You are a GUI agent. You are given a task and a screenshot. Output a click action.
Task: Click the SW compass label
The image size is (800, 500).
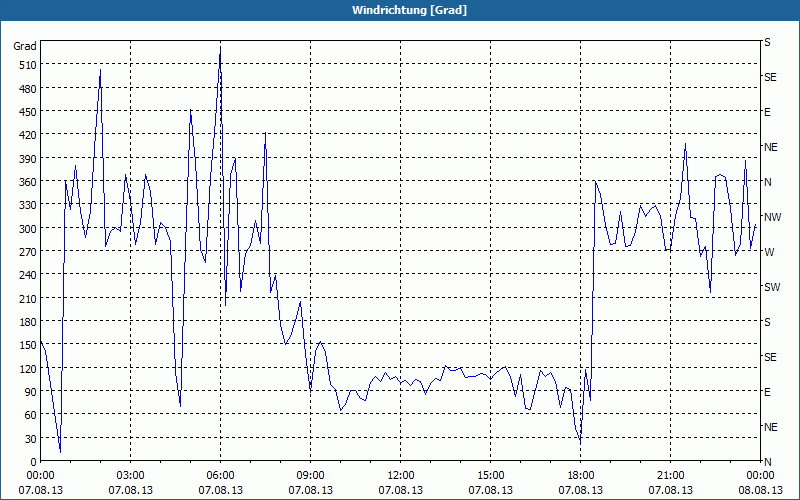point(772,287)
